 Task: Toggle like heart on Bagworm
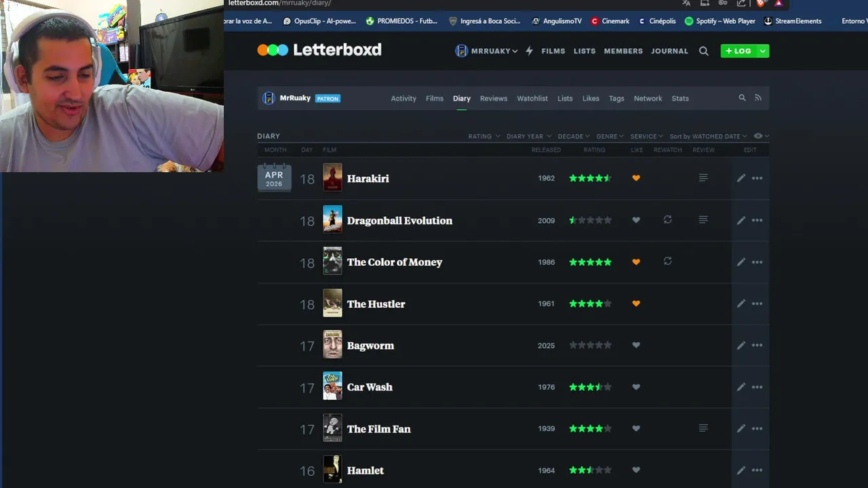tap(636, 345)
